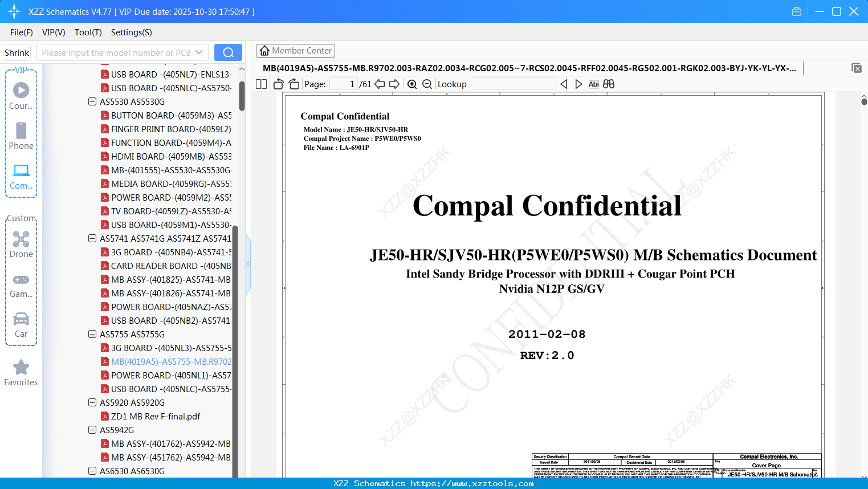Open the Settings(S) menu
Image resolution: width=868 pixels, height=489 pixels.
tap(132, 32)
